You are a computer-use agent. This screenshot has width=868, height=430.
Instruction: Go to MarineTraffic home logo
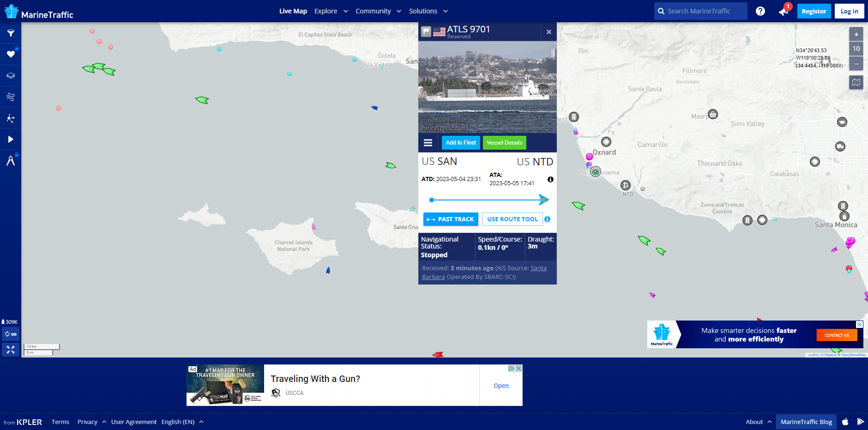coord(39,12)
